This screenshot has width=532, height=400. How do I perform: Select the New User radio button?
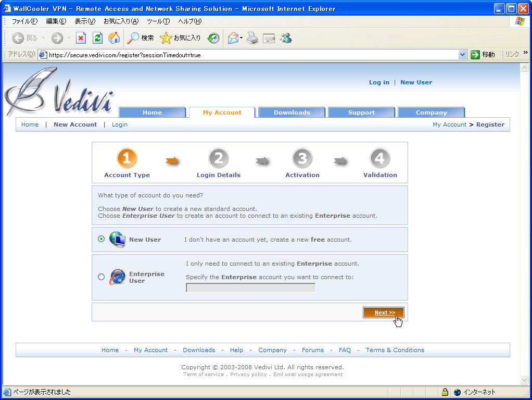point(101,239)
